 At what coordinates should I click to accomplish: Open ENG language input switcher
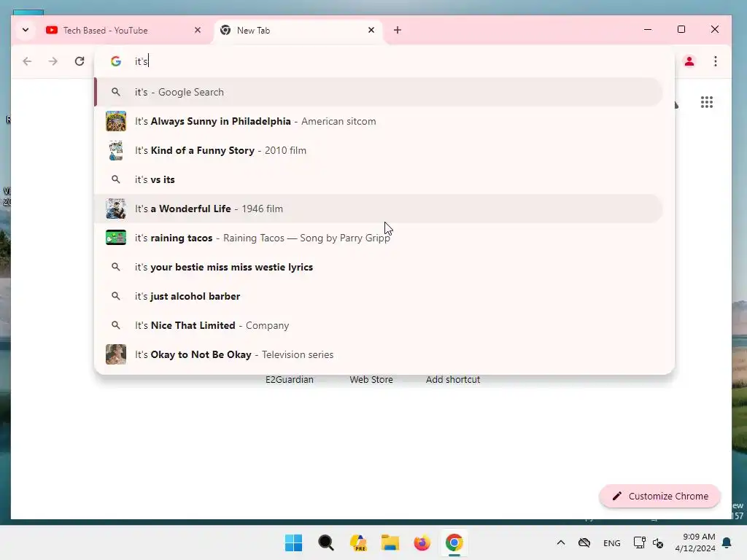click(x=612, y=542)
